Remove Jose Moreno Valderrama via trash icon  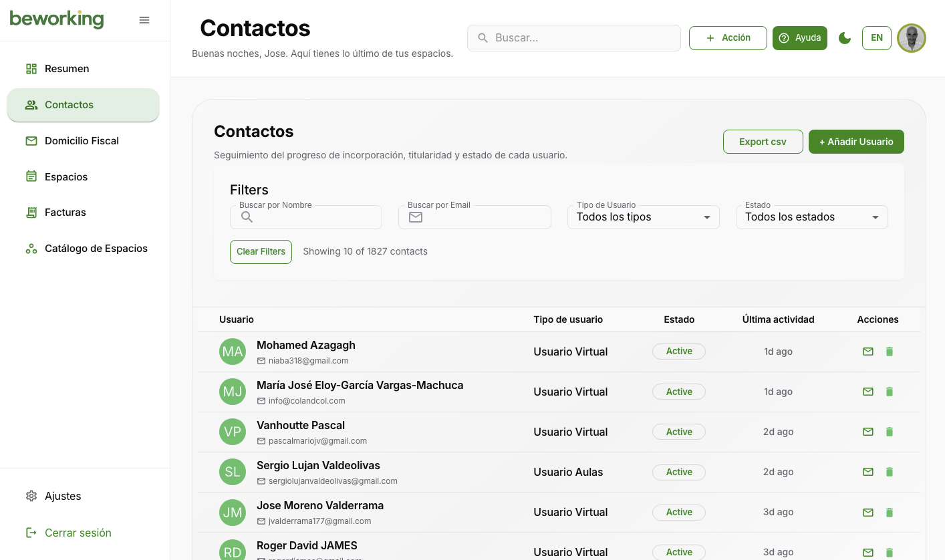coord(890,512)
